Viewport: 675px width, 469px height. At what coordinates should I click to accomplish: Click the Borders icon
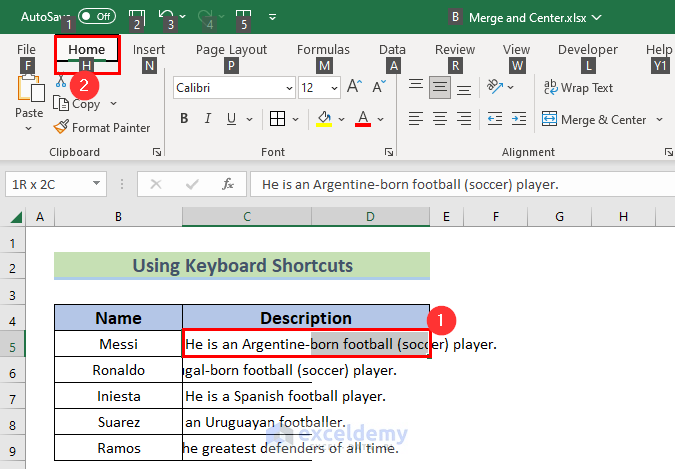(x=277, y=118)
